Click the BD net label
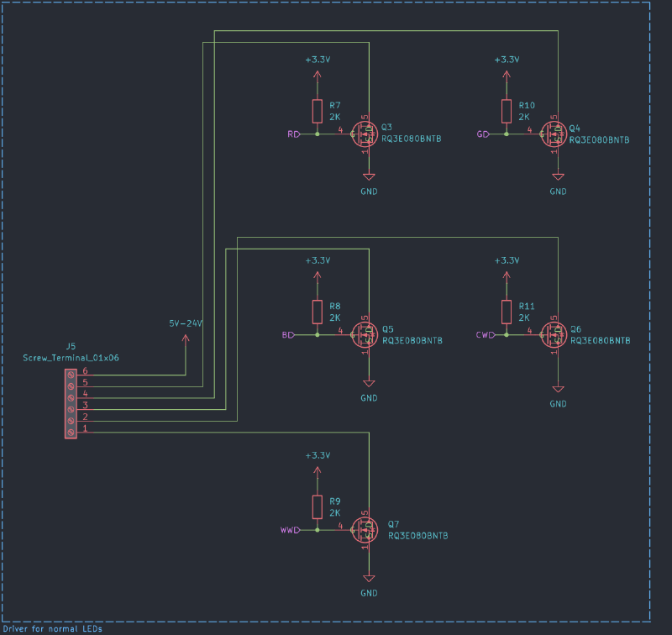Viewport: 672px width, 635px height. pyautogui.click(x=288, y=334)
